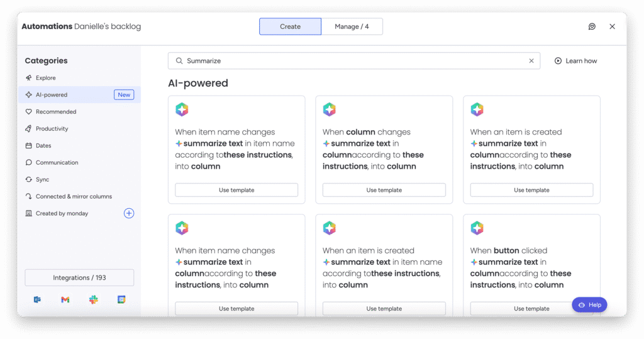Image resolution: width=644 pixels, height=339 pixels.
Task: Use template: item created, summarize text in column
Action: coord(531,190)
